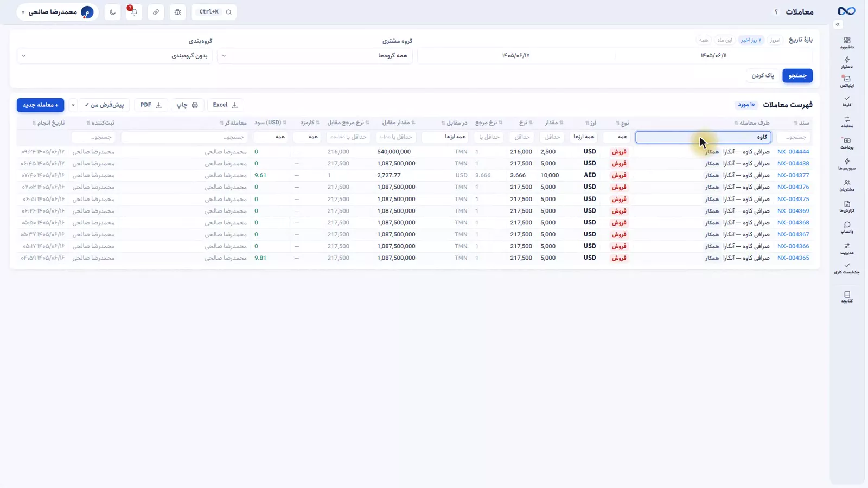Viewport: 868px width, 488px height.
Task: Open the نوع type filter dropdown
Action: pyautogui.click(x=616, y=137)
